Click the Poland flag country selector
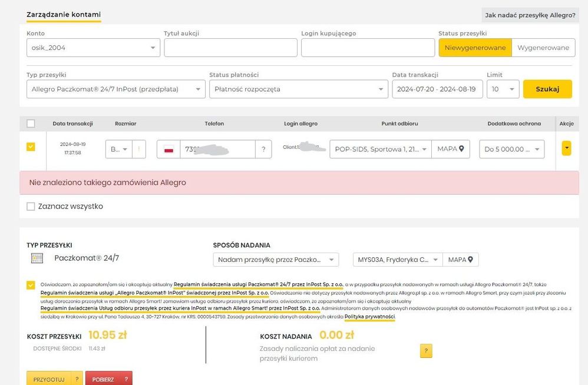The width and height of the screenshot is (588, 385). [x=169, y=150]
